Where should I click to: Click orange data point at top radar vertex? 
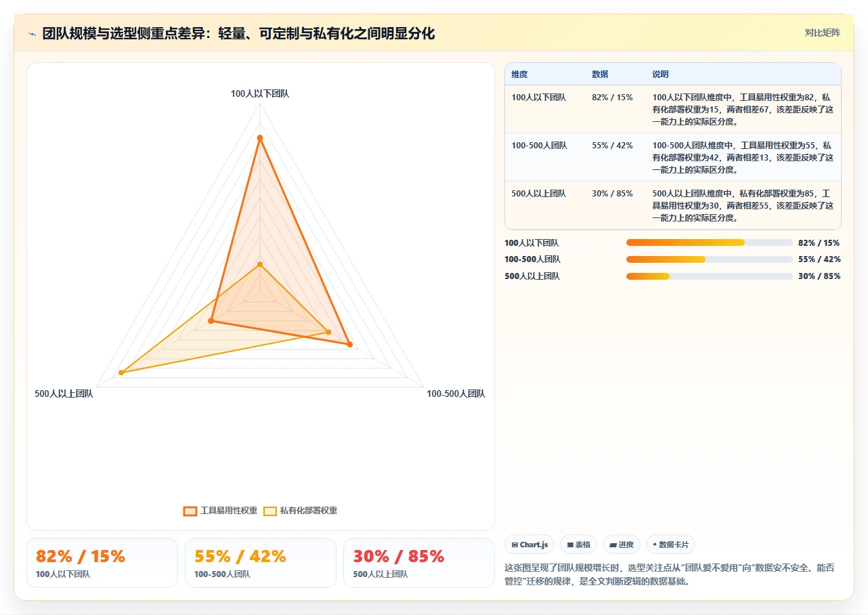click(259, 138)
